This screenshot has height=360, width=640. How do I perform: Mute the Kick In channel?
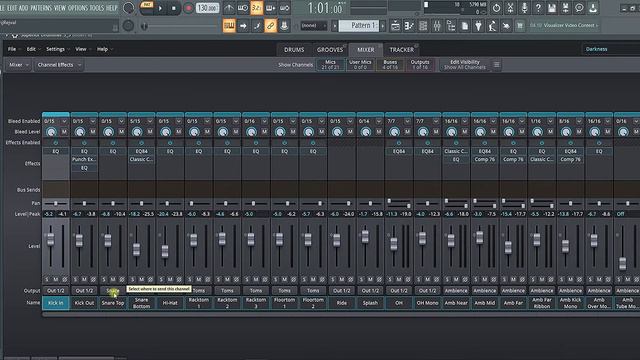pos(56,279)
